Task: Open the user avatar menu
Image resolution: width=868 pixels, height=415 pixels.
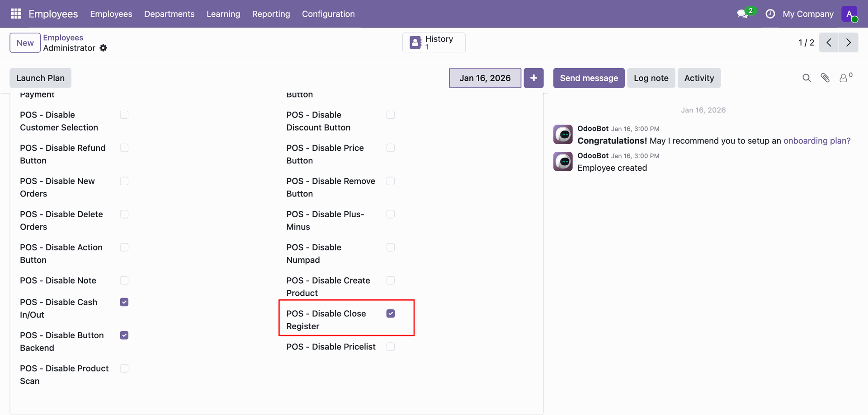Action: (849, 14)
